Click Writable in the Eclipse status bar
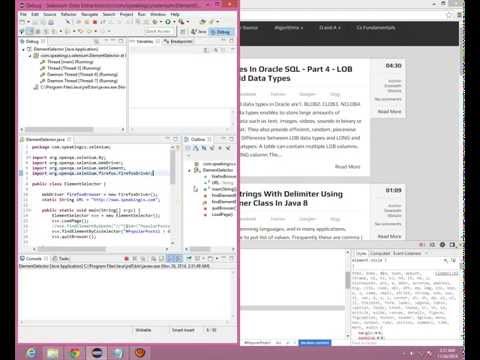Image resolution: width=480 pixels, height=360 pixels. point(143,330)
